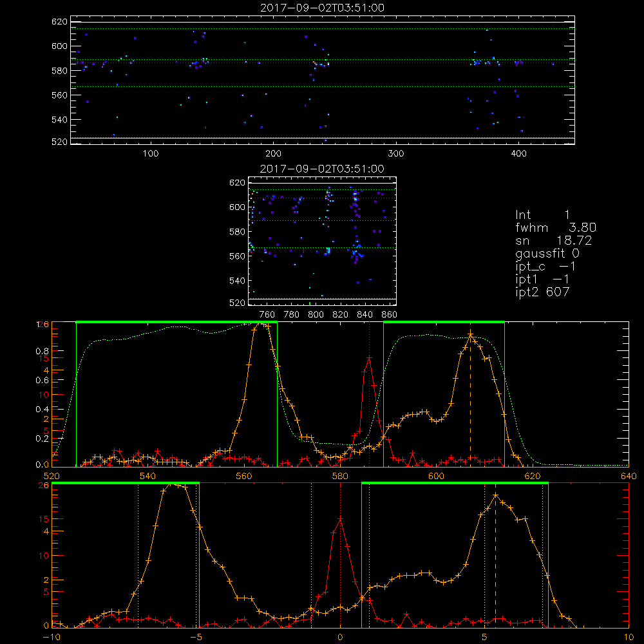
Task: Click the left orange peak in bottom plot
Action: pos(172,485)
